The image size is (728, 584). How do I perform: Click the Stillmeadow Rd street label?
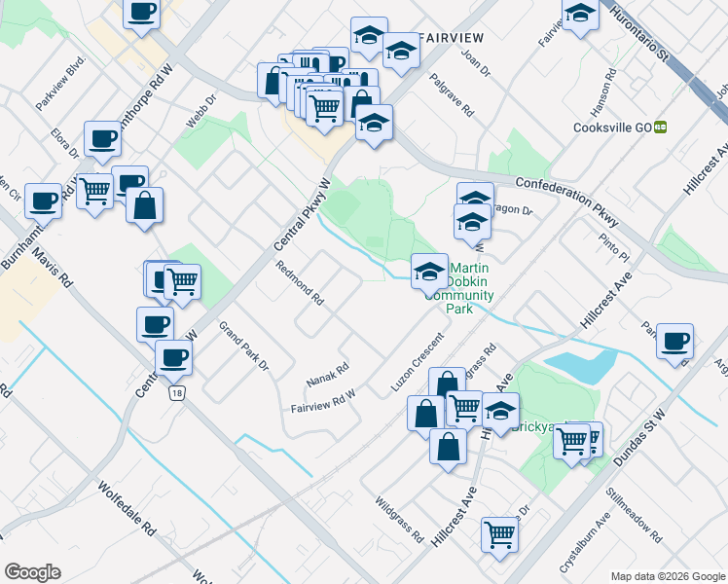pyautogui.click(x=634, y=515)
